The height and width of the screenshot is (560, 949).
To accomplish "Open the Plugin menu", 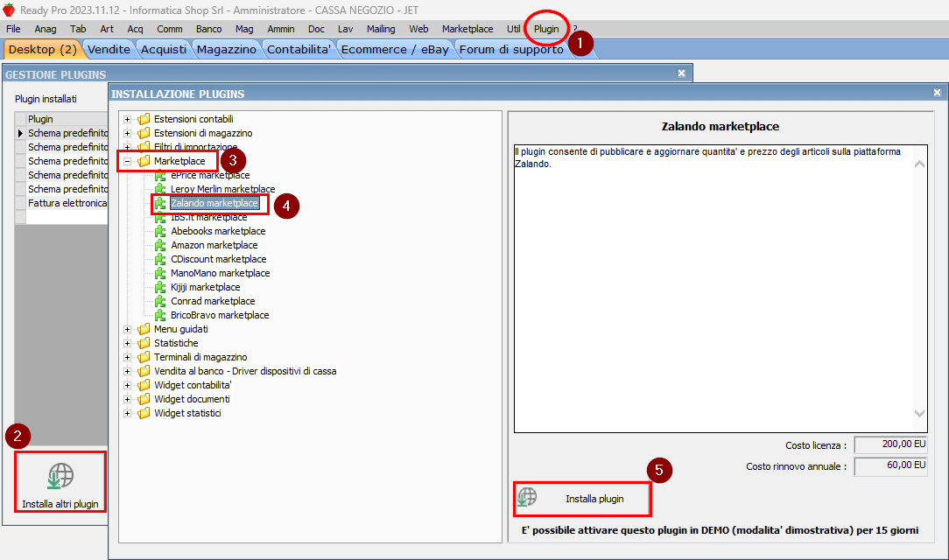I will tap(546, 29).
